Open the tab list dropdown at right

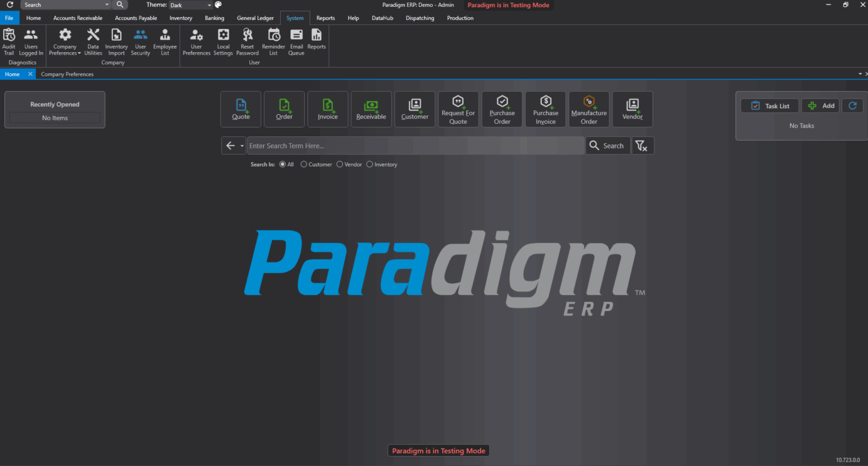pyautogui.click(x=859, y=74)
